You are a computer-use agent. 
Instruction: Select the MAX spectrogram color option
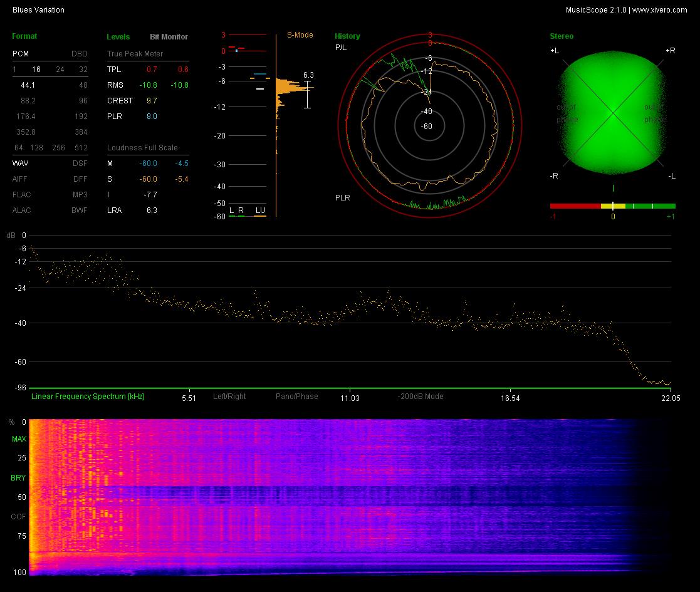(x=19, y=439)
